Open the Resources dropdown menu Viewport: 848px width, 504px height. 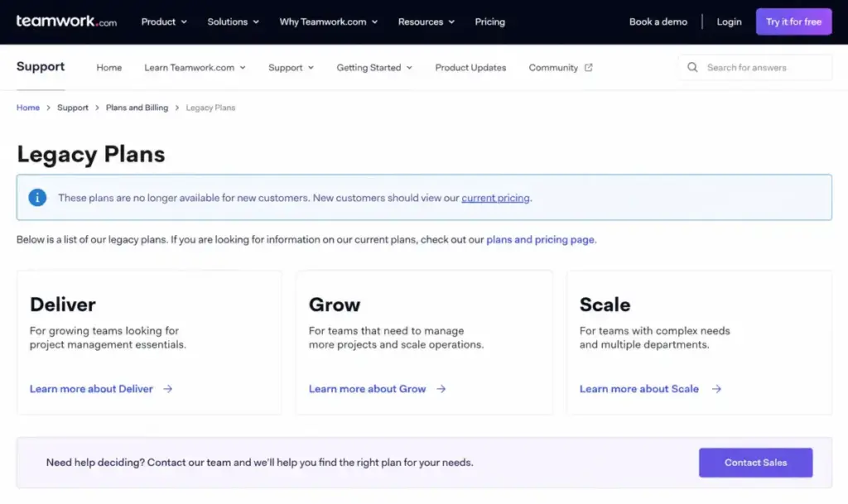(x=426, y=22)
